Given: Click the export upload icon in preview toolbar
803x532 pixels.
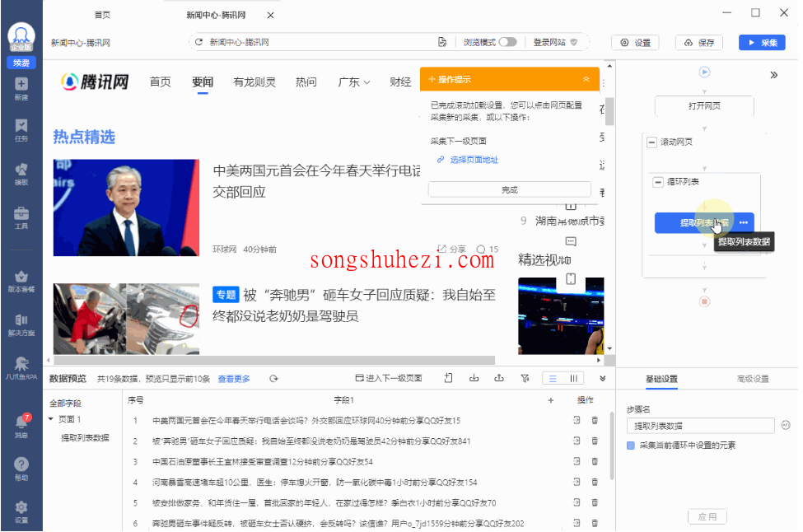Looking at the screenshot, I should click(x=499, y=378).
